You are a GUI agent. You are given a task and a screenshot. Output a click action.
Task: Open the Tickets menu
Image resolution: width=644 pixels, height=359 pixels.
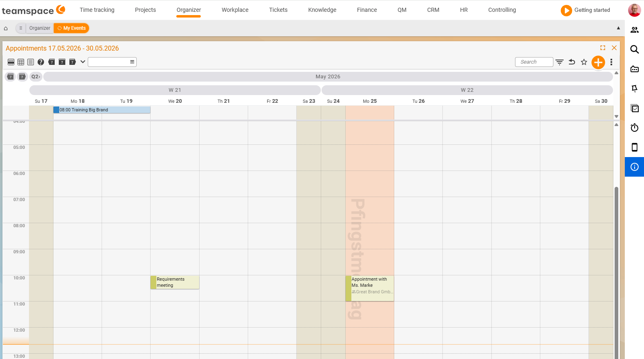click(x=278, y=10)
